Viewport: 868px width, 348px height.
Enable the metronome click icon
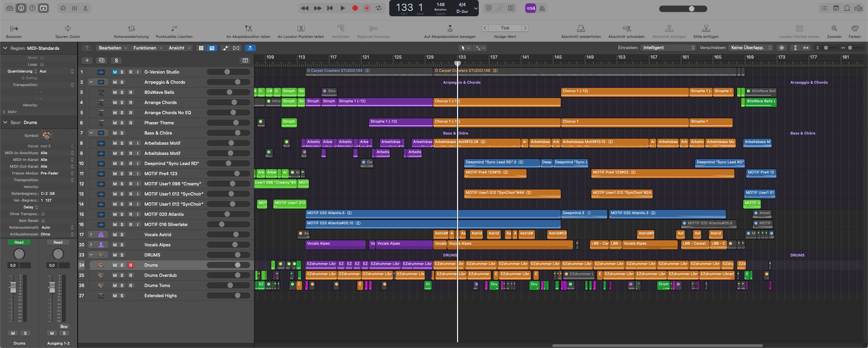tap(542, 8)
